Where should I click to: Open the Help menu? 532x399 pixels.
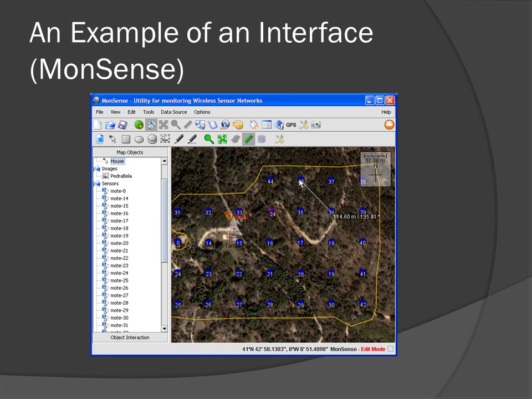point(386,112)
